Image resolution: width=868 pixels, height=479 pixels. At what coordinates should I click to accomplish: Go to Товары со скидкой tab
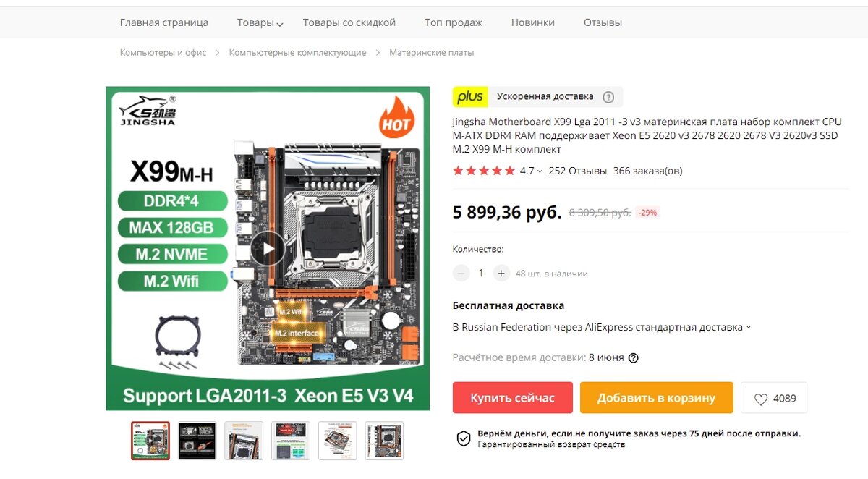pos(349,22)
